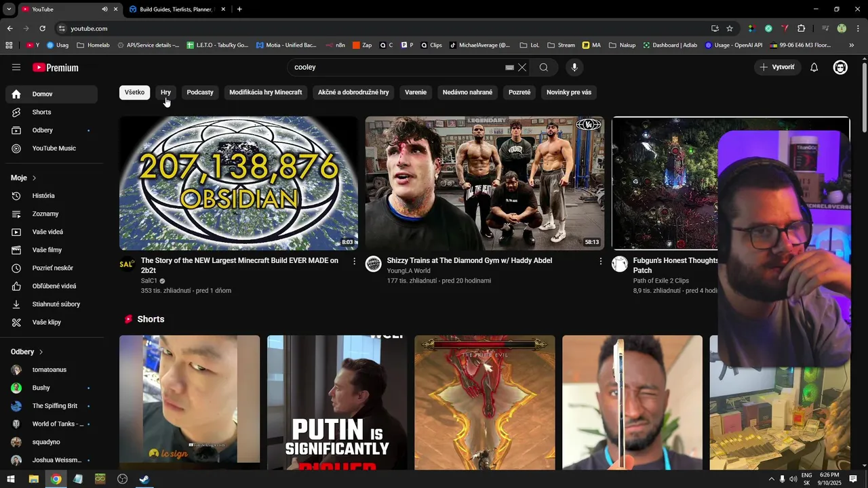Open Steam from the taskbar
This screenshot has height=488, width=868.
144,479
